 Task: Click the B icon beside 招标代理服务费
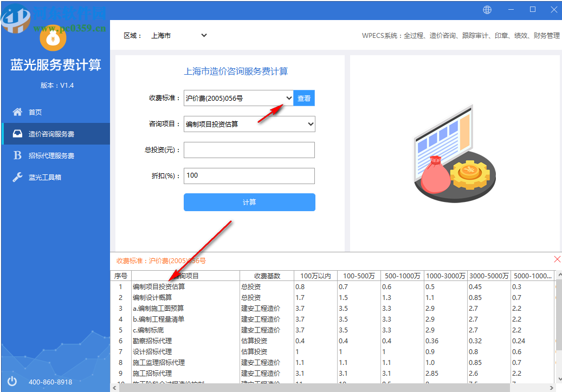pos(17,155)
